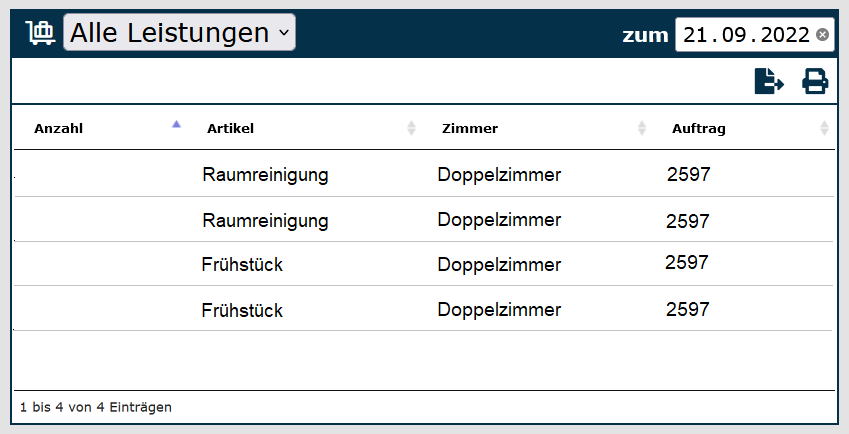Click the sort arrows beside Zimmer
This screenshot has height=434, width=849.
[x=641, y=129]
